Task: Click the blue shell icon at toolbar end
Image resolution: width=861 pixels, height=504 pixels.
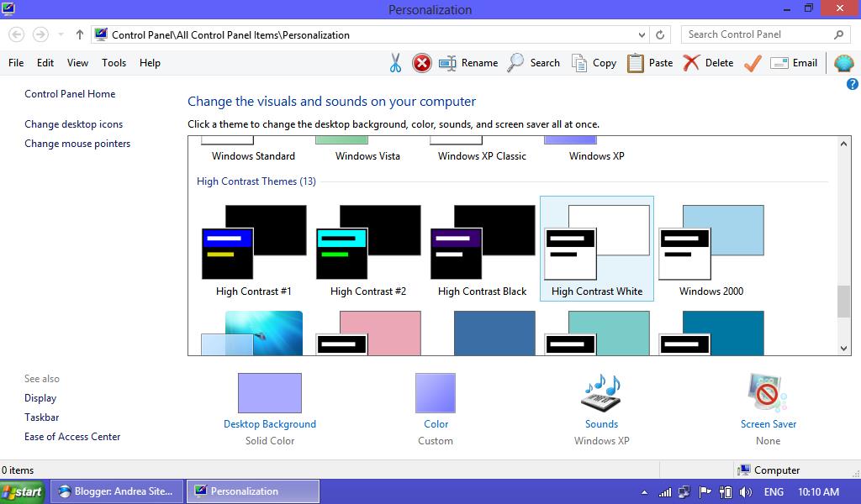Action: click(843, 63)
